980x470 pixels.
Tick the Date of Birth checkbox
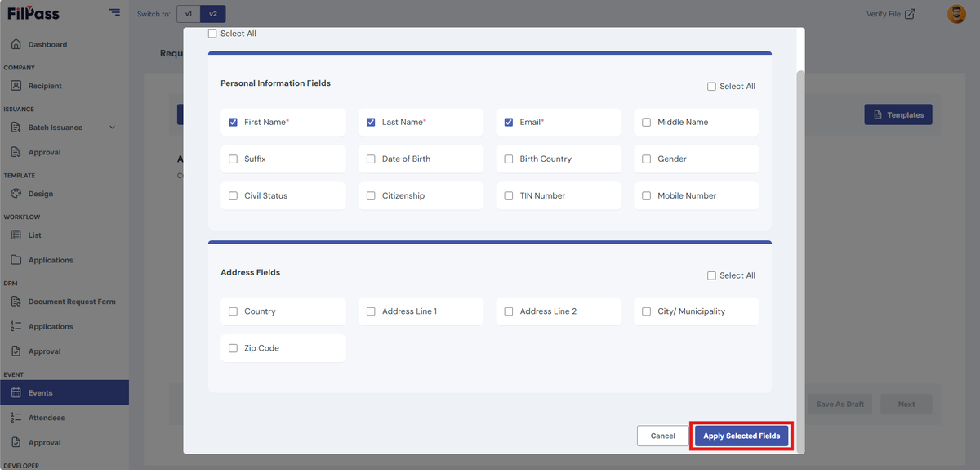tap(371, 159)
